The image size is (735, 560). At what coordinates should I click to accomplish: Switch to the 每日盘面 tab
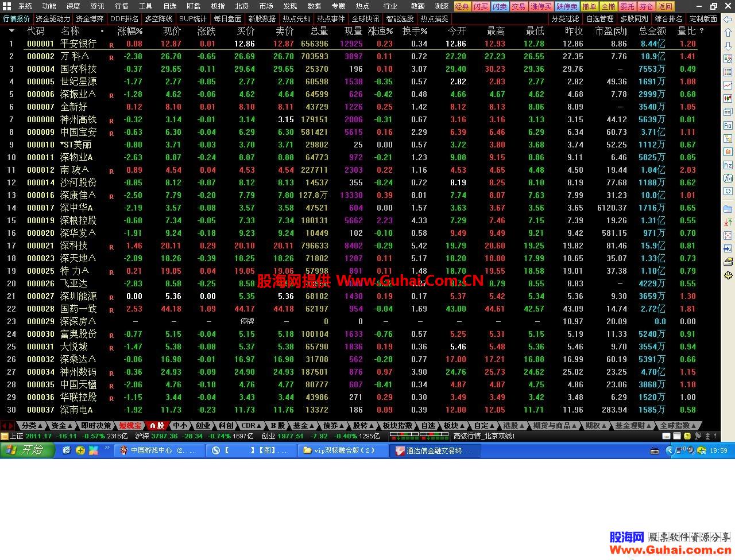click(x=228, y=19)
